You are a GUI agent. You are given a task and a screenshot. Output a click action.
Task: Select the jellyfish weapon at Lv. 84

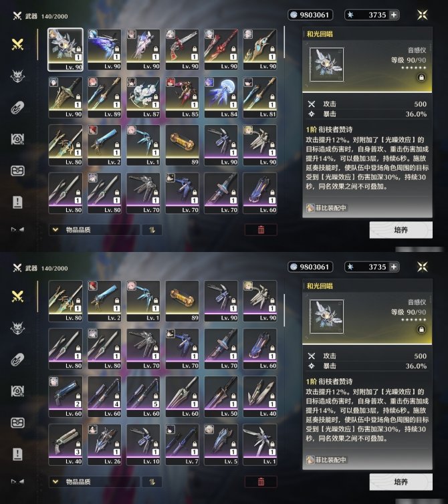[221, 98]
